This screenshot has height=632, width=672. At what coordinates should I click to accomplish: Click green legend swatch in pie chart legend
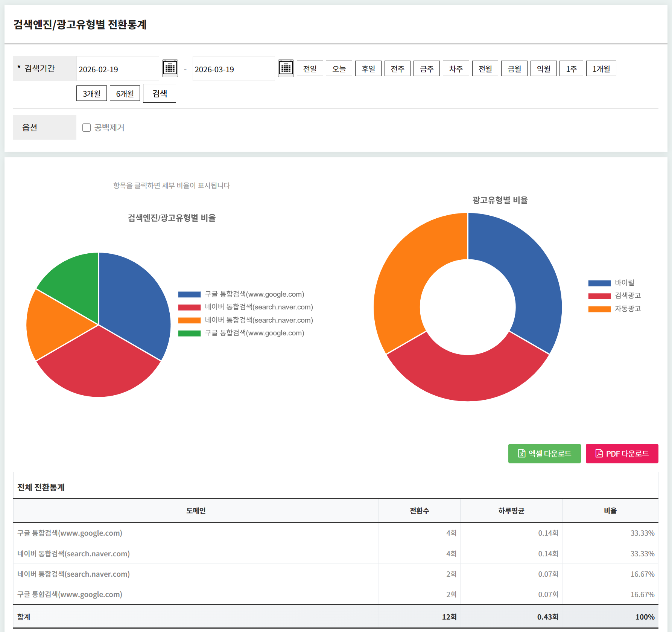189,333
